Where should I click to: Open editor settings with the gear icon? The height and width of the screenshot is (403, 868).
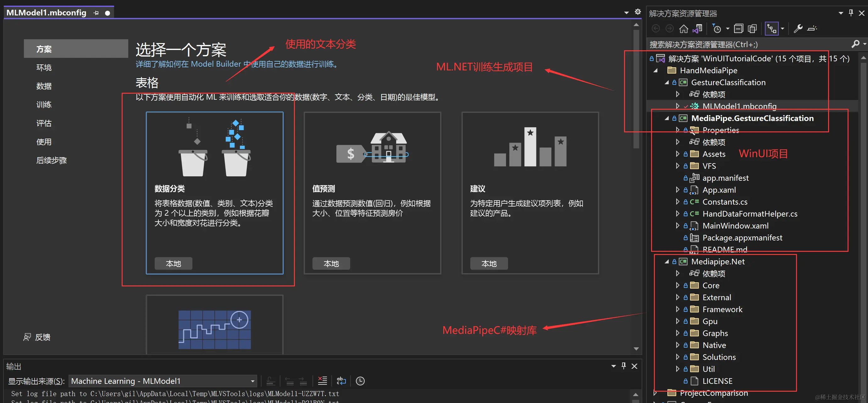(x=638, y=12)
